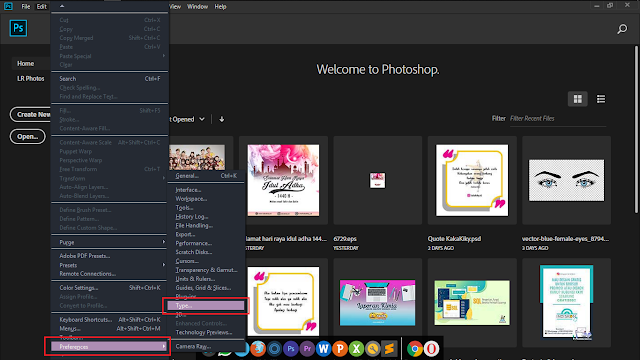Choose Search in the Edit menu
The image size is (640, 360).
(110, 79)
